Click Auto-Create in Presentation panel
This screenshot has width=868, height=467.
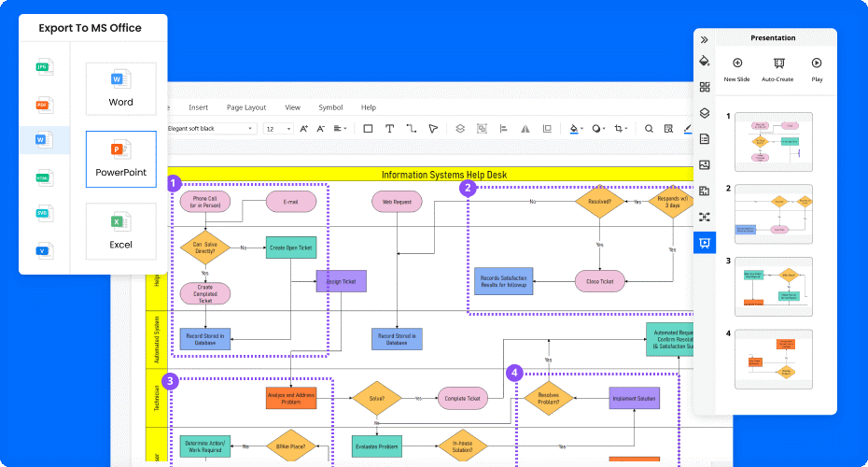(777, 68)
